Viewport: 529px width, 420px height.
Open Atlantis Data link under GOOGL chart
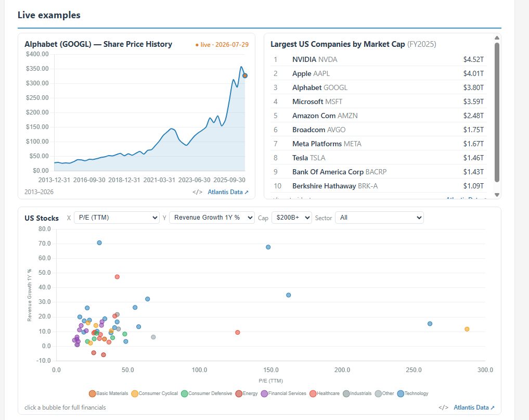[x=228, y=192]
